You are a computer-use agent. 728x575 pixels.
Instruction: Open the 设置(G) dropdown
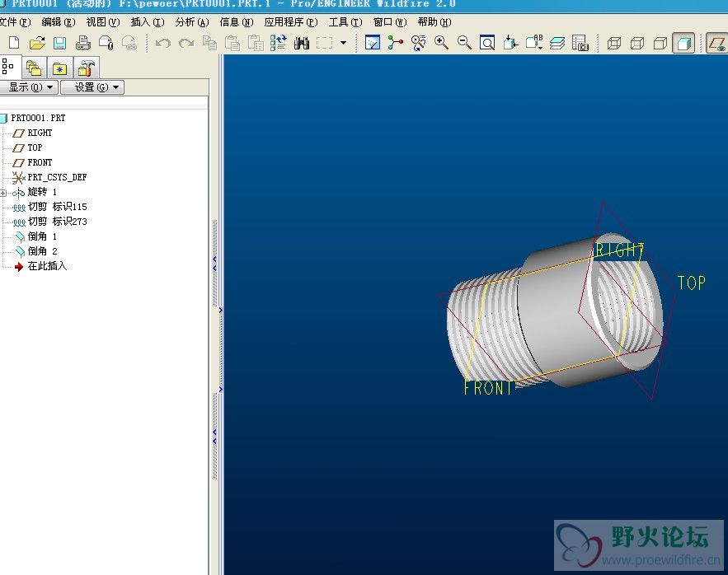(x=92, y=87)
